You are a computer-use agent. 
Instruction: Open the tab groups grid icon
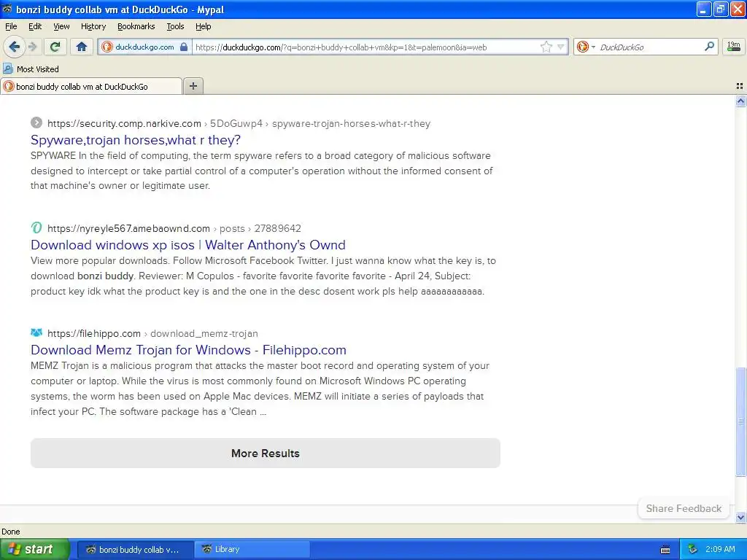[x=740, y=86]
